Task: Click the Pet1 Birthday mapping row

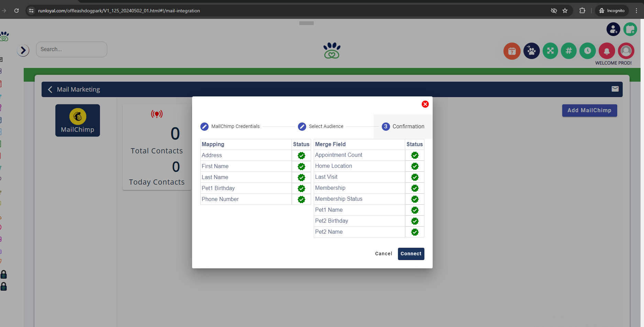Action: pyautogui.click(x=256, y=188)
